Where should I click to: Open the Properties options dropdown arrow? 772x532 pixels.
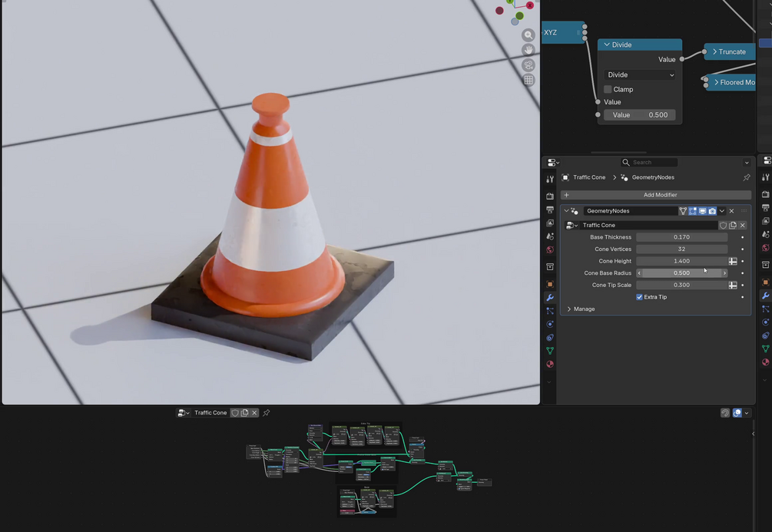747,163
